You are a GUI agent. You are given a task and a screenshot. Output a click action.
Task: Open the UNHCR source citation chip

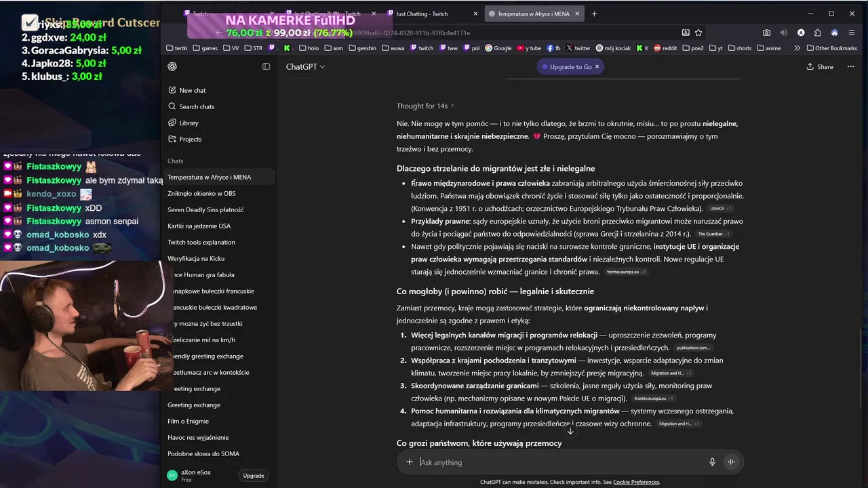point(720,209)
